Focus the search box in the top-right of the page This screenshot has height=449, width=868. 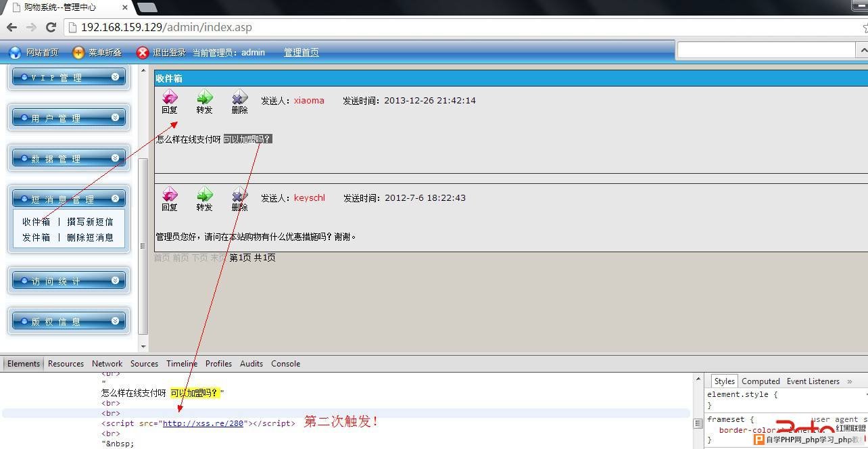click(x=767, y=51)
